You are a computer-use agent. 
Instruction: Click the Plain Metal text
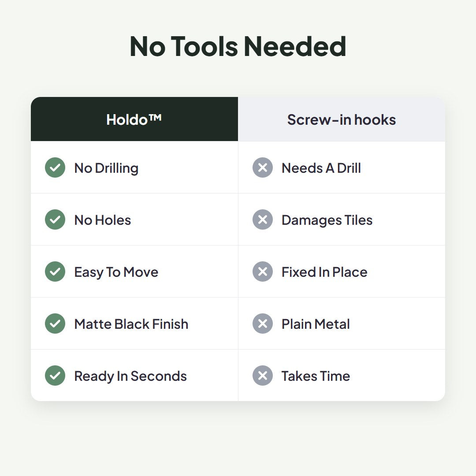tap(316, 324)
